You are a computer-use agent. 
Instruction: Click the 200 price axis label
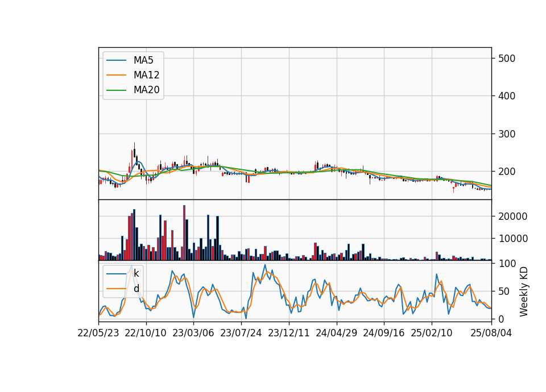tap(507, 172)
